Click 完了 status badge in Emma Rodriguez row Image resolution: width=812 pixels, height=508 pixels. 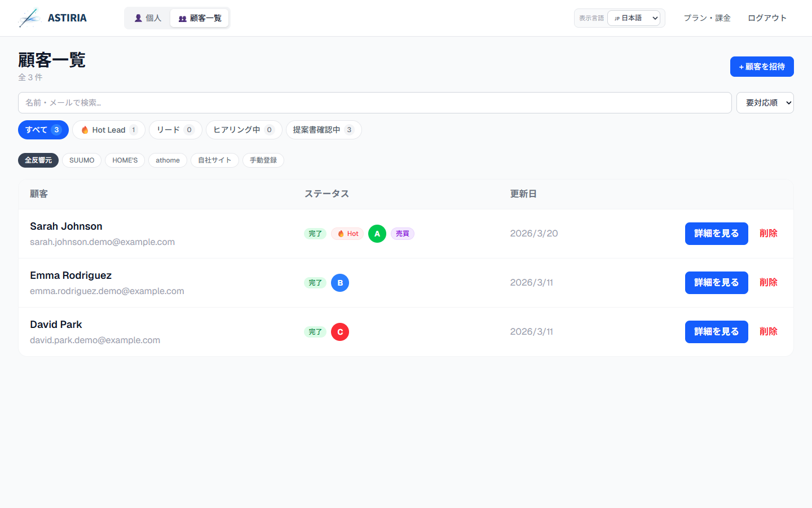point(315,283)
